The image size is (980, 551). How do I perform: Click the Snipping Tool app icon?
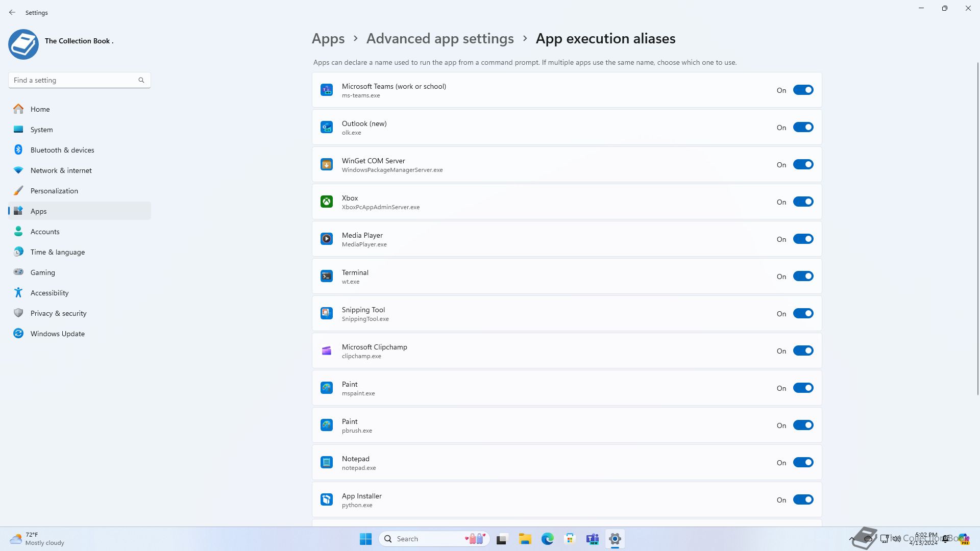pyautogui.click(x=327, y=313)
